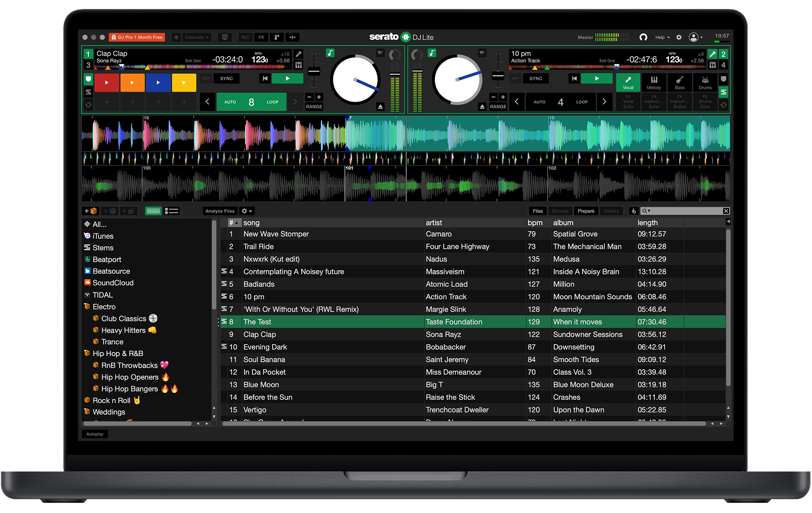812x513 pixels.
Task: Open the Help dropdown menu
Action: [662, 37]
